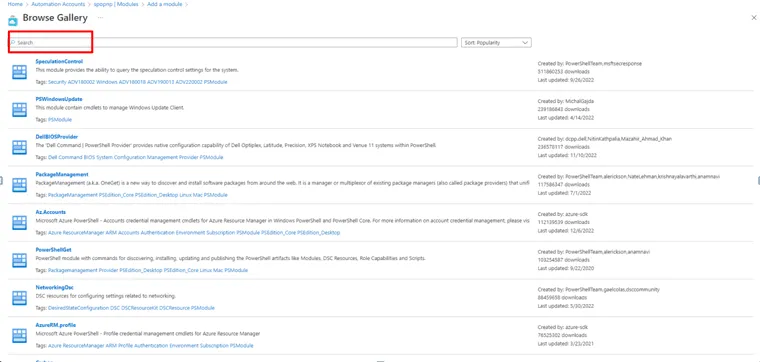The image size is (760, 362).
Task: Click the magnifier icon in search box
Action: point(14,43)
